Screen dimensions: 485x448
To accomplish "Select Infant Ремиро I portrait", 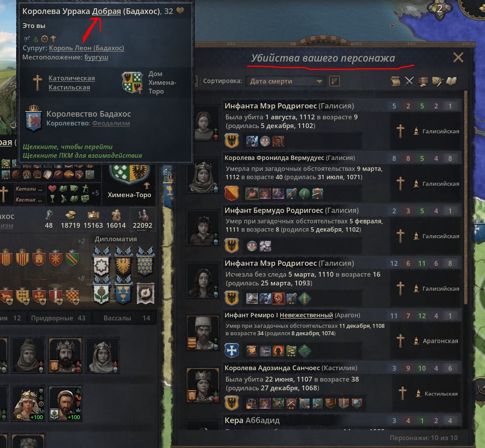I will click(203, 333).
